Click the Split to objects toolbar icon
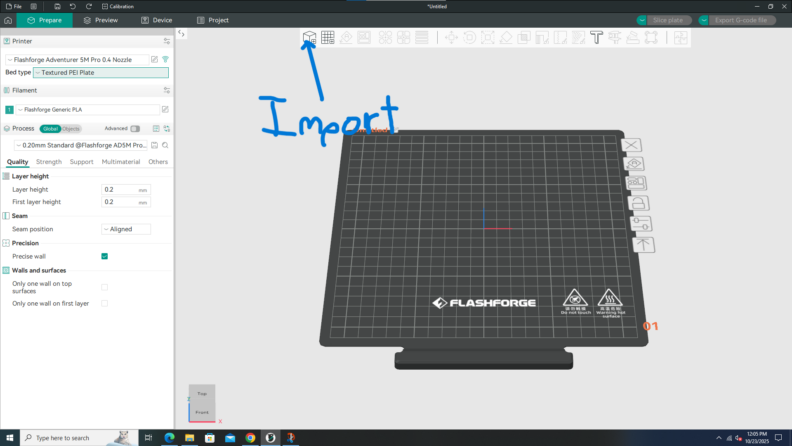The image size is (792, 446). pos(385,37)
